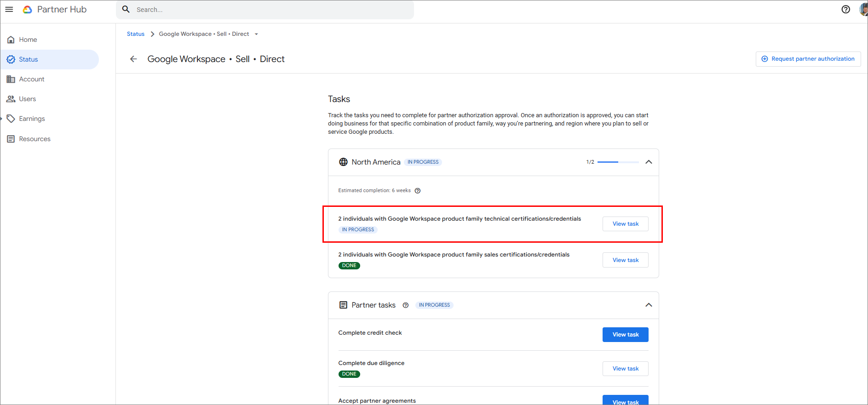View task for Accept partner agreements
Image resolution: width=868 pixels, height=405 pixels.
click(x=626, y=400)
